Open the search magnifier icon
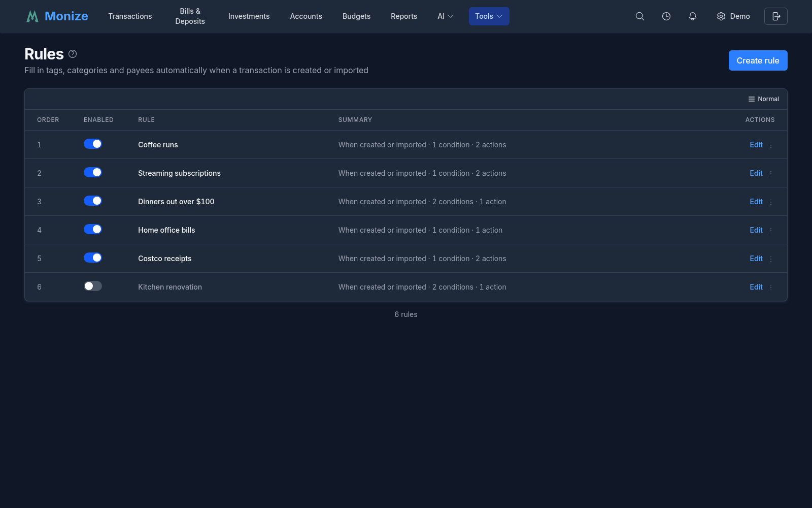 [x=640, y=16]
